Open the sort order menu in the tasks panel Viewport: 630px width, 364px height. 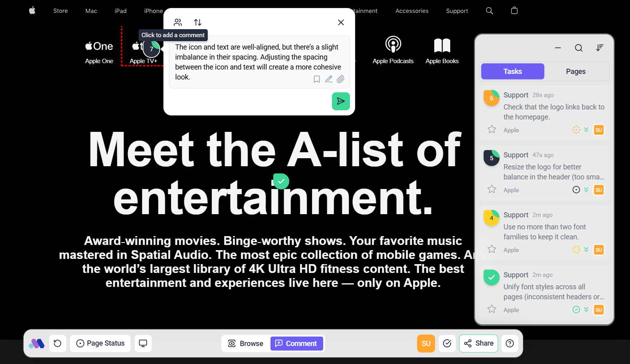[599, 48]
